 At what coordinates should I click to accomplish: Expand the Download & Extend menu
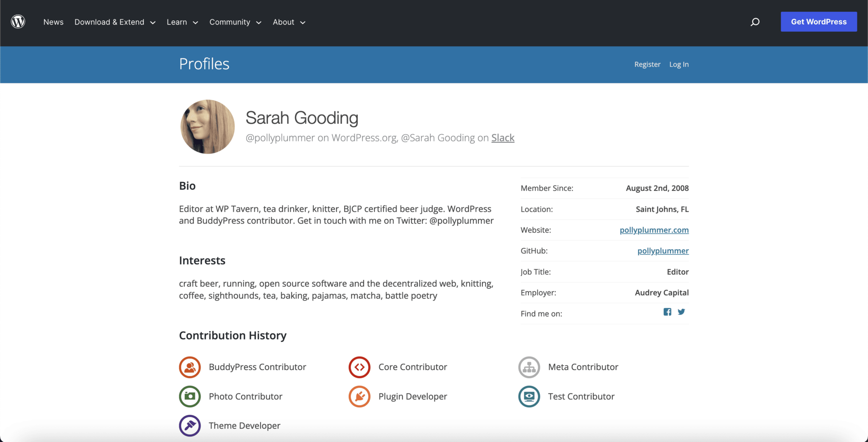click(115, 22)
